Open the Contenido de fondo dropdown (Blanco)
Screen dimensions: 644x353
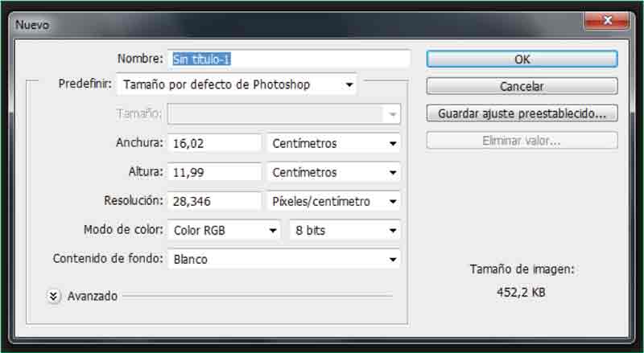tap(284, 259)
